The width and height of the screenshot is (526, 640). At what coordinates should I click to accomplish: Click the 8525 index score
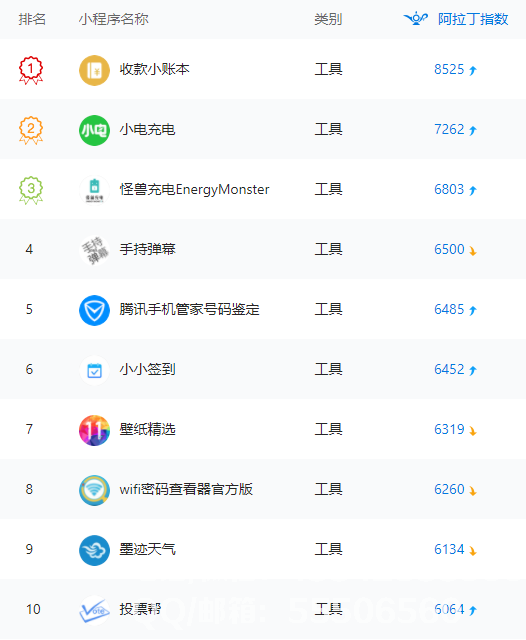[449, 69]
